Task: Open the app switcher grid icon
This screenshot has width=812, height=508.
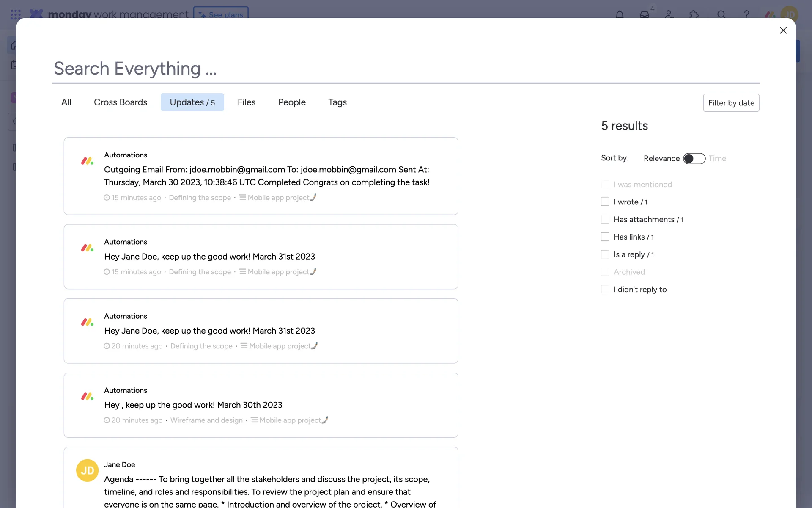Action: [x=16, y=14]
